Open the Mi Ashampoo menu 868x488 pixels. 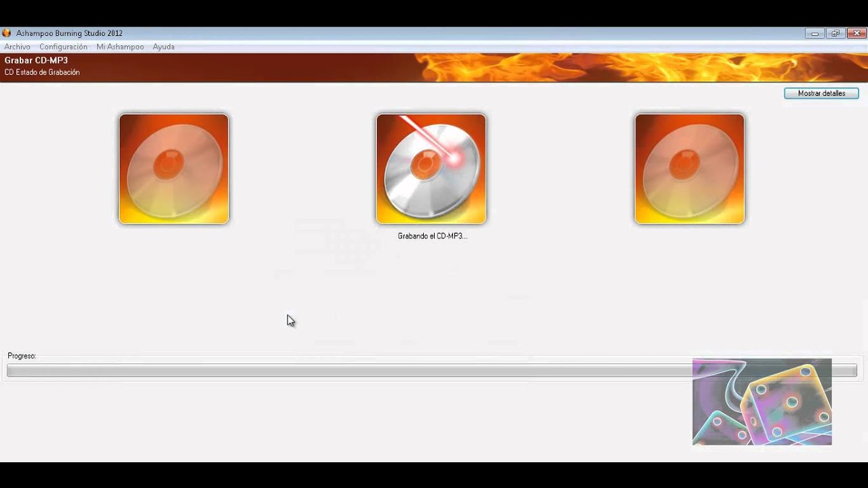pyautogui.click(x=120, y=47)
